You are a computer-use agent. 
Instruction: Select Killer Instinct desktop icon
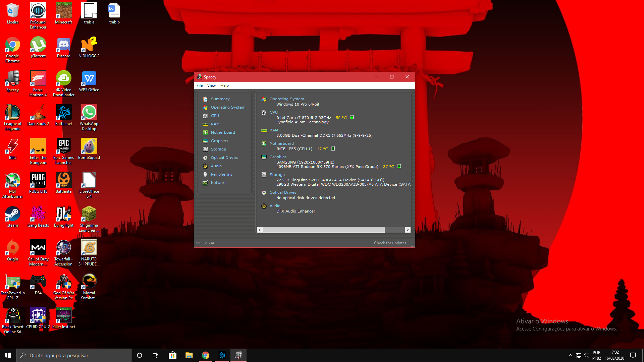63,318
